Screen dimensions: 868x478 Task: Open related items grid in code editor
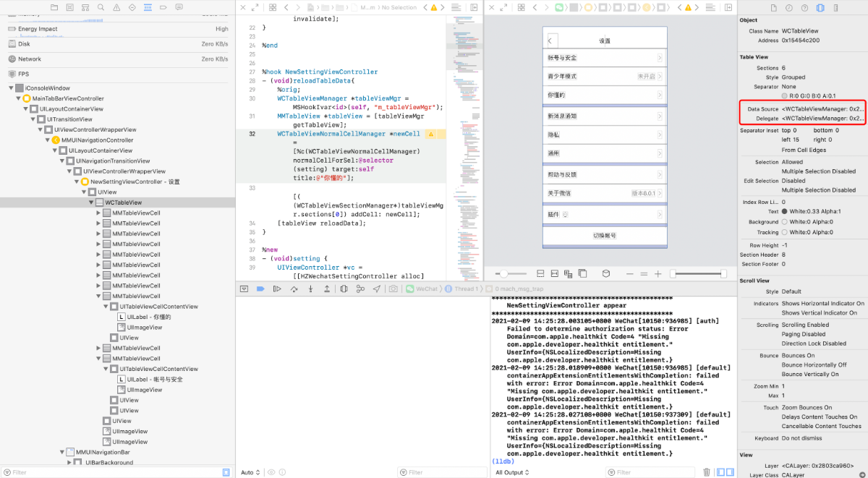tap(273, 7)
